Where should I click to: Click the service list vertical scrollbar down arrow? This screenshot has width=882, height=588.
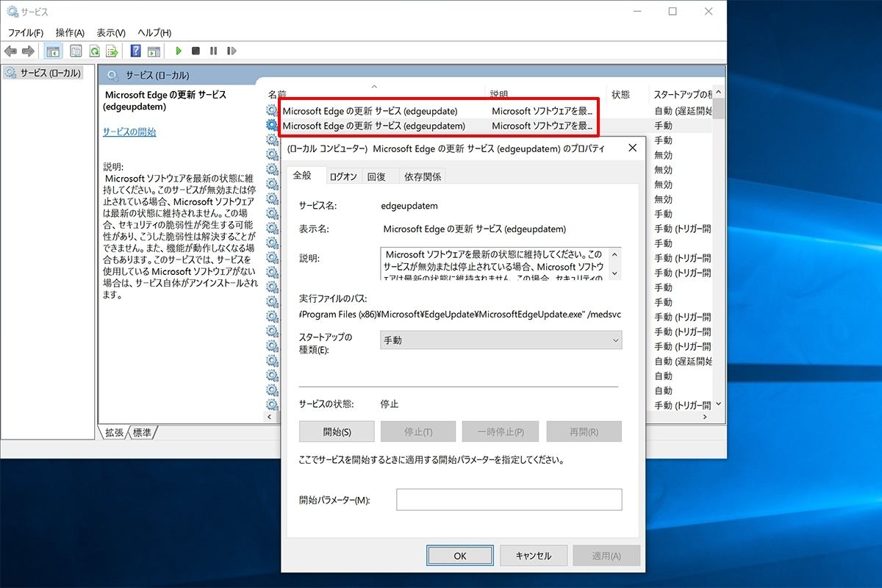tap(719, 404)
